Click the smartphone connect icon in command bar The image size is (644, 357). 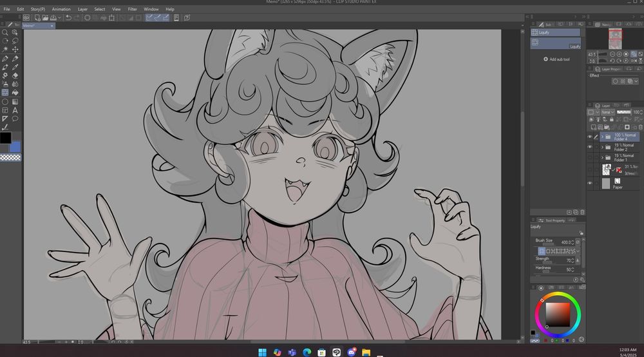[176, 17]
